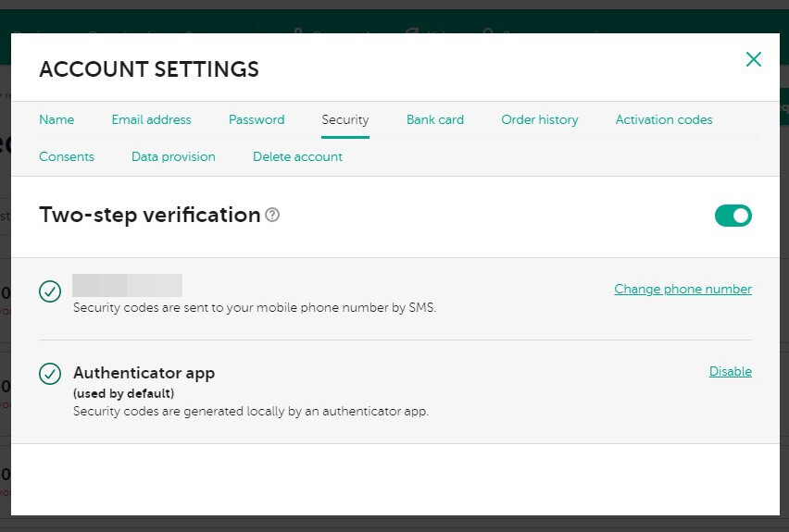Screen dimensions: 789x532
Task: Click the Authenticator app checkmark icon
Action: 50,374
